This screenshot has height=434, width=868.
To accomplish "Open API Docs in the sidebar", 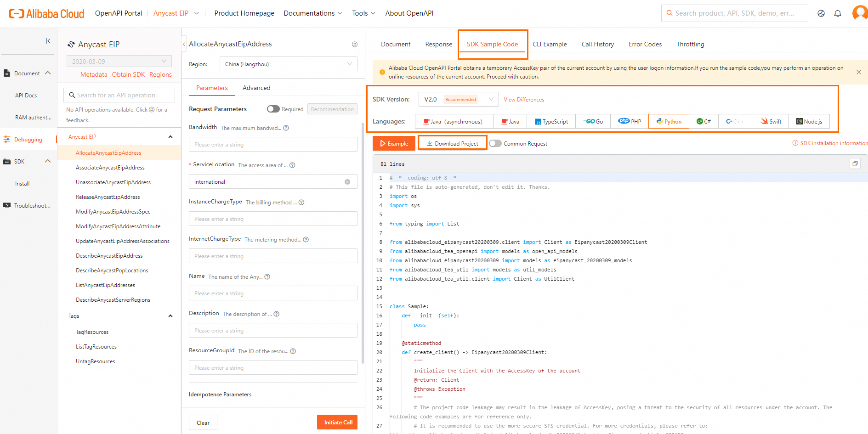I will coord(26,96).
